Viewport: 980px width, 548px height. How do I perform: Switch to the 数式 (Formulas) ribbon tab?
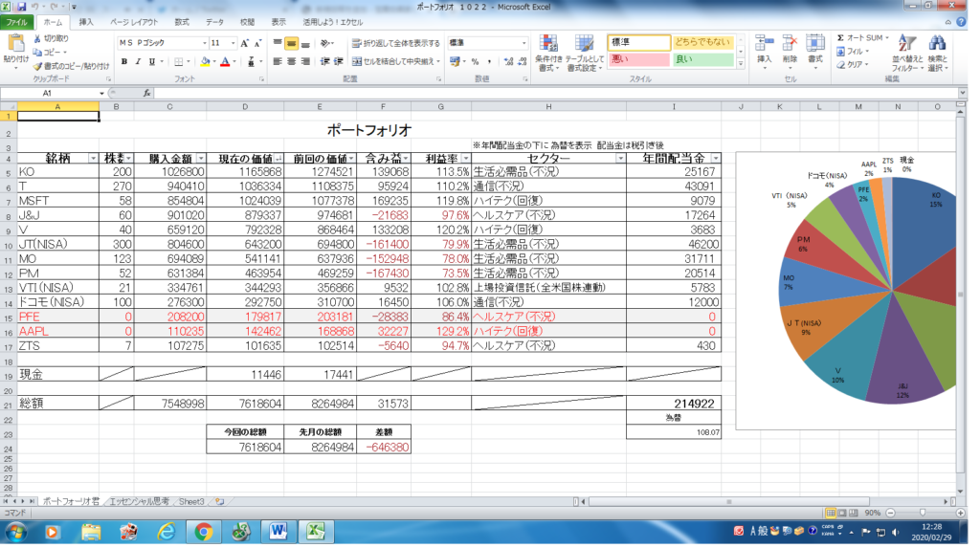181,23
